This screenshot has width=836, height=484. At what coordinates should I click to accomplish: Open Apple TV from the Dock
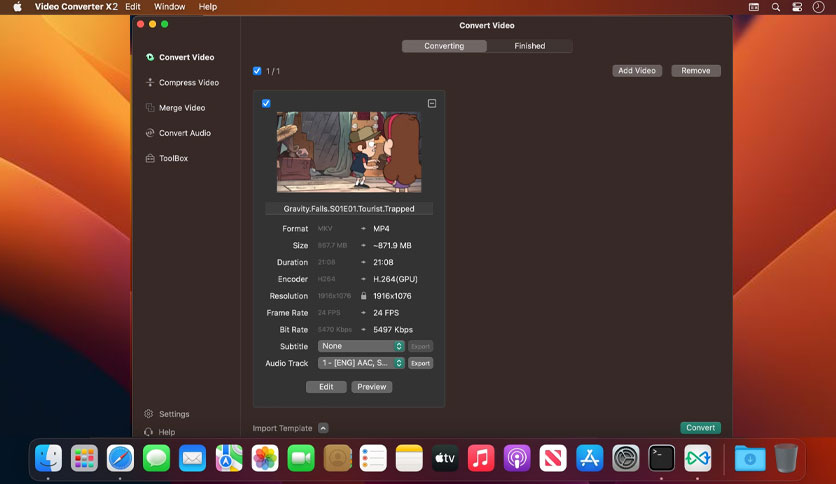pos(445,458)
